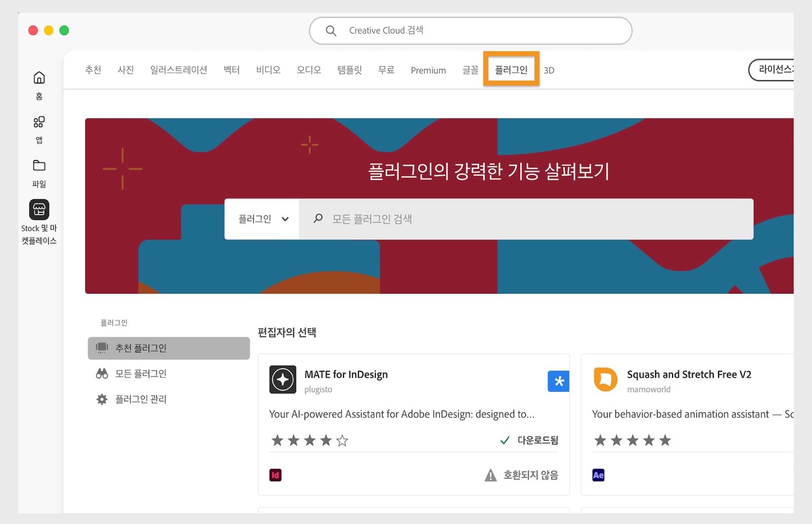Viewport: 812px width, 524px height.
Task: Select 추천 플러그인 in the sidebar
Action: click(x=169, y=348)
